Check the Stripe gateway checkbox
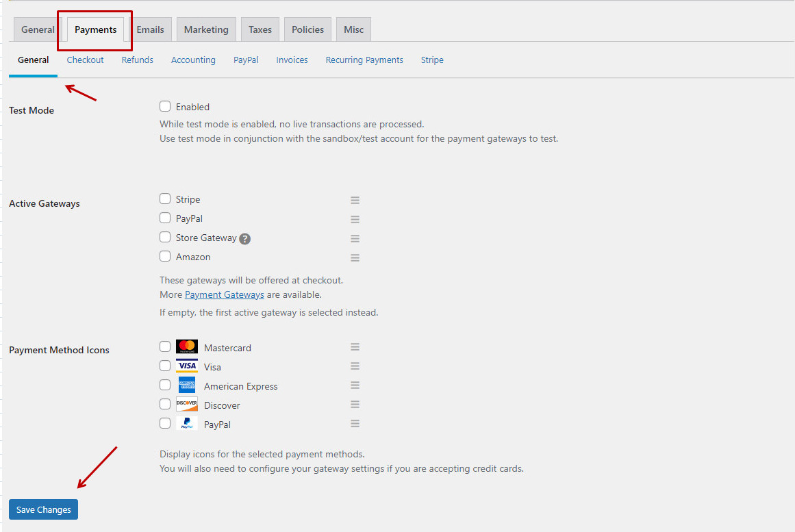This screenshot has height=532, width=795. pyautogui.click(x=165, y=199)
